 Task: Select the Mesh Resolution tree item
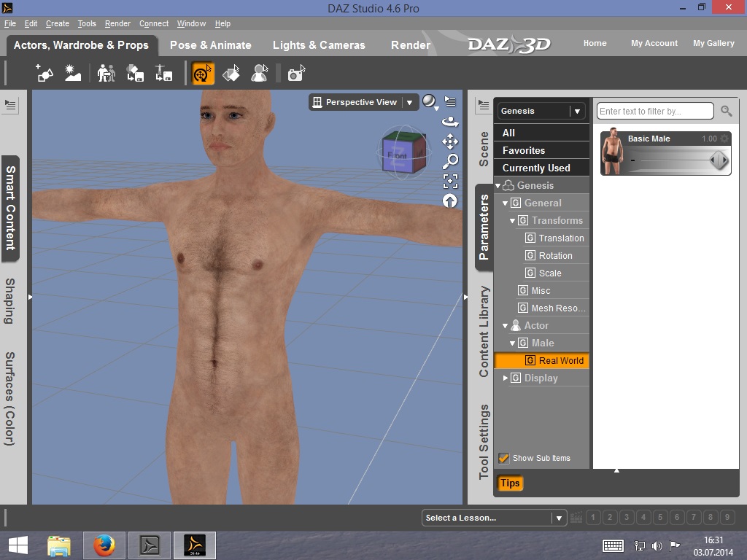coord(553,308)
